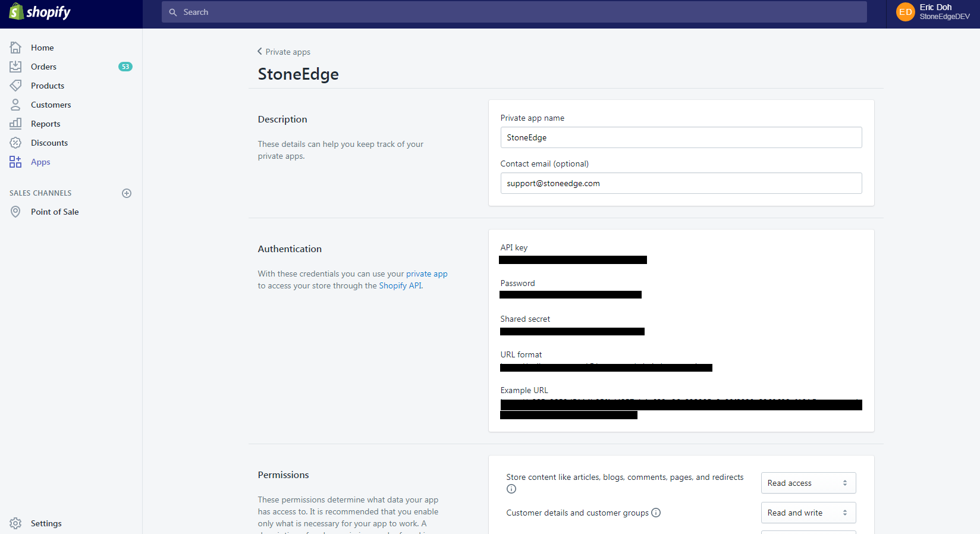Edit the Private app name field
The height and width of the screenshot is (534, 980).
point(681,137)
